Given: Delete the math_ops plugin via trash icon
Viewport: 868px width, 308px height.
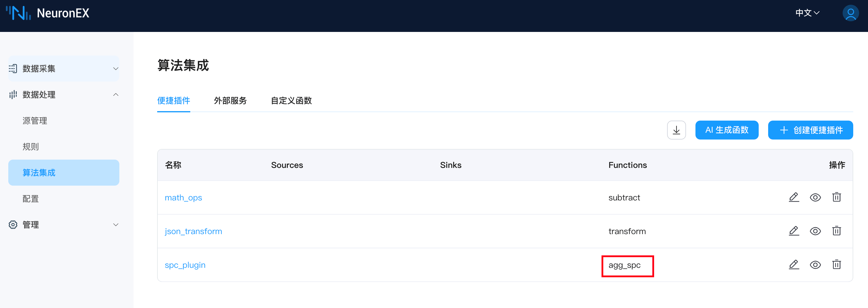Looking at the screenshot, I should coord(836,197).
